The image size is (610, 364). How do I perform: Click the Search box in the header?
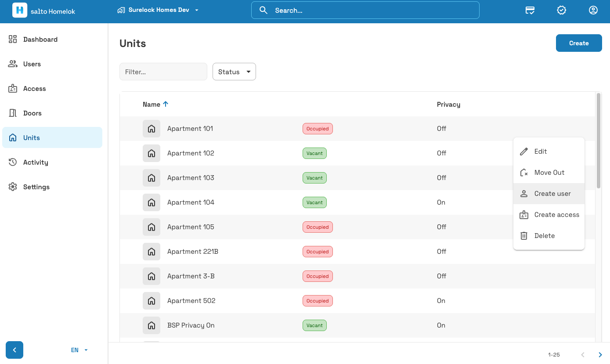click(x=365, y=10)
